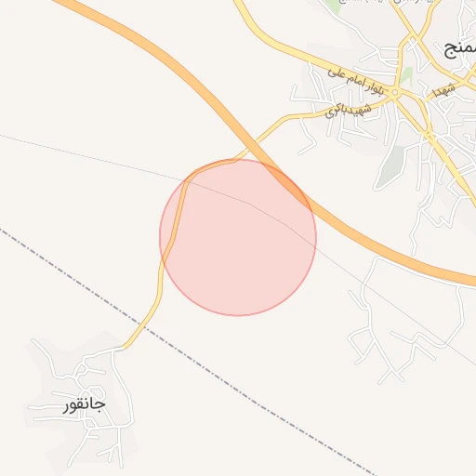Click the شهید باکری street label
476x476 pixels.
pyautogui.click(x=349, y=111)
